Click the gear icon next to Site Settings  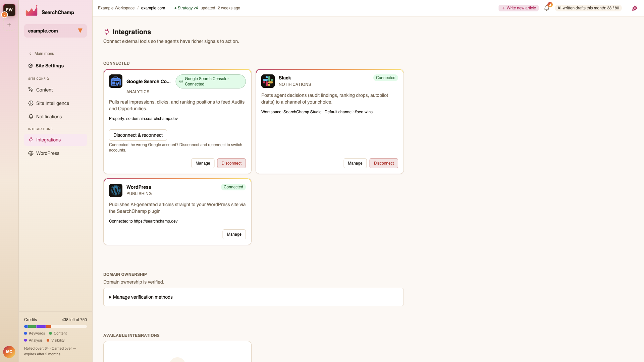tap(31, 66)
